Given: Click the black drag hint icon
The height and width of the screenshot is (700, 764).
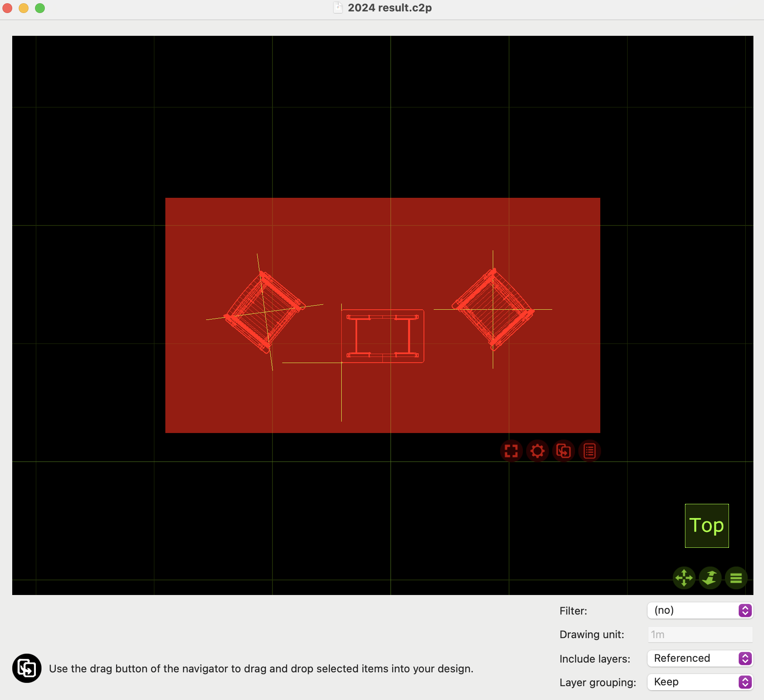Looking at the screenshot, I should pyautogui.click(x=27, y=668).
